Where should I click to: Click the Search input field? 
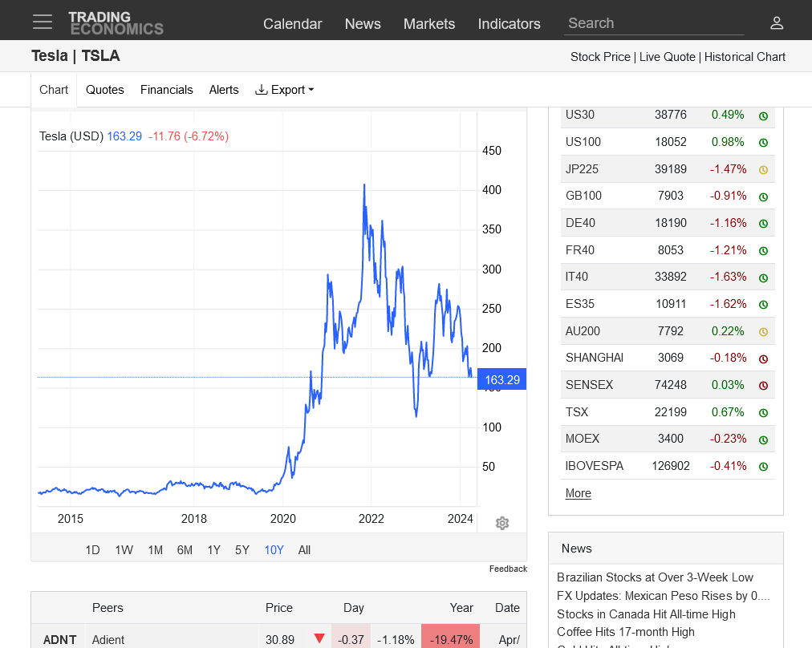click(x=654, y=23)
